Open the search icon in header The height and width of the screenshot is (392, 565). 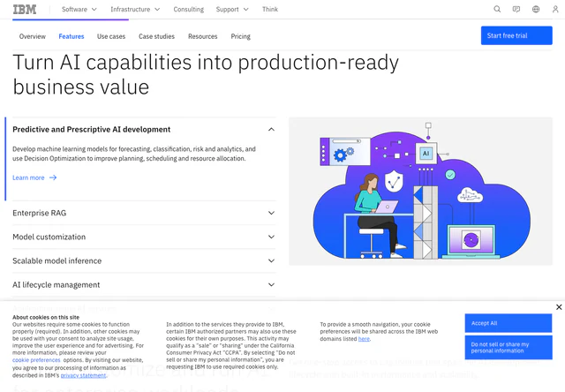click(497, 10)
